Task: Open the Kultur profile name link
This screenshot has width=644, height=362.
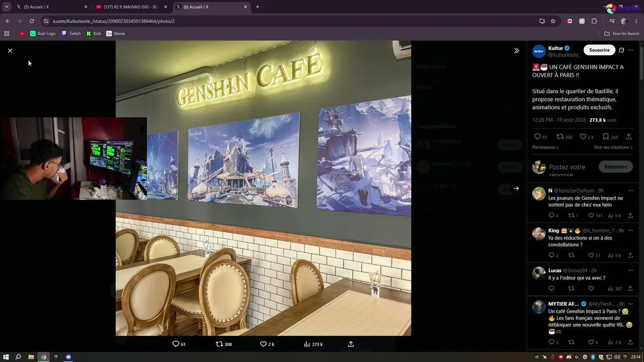Action: [x=555, y=48]
